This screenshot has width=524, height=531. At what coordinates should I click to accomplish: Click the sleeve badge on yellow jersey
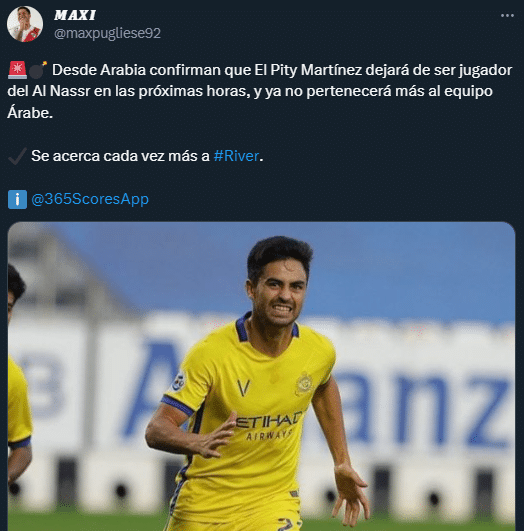click(179, 381)
